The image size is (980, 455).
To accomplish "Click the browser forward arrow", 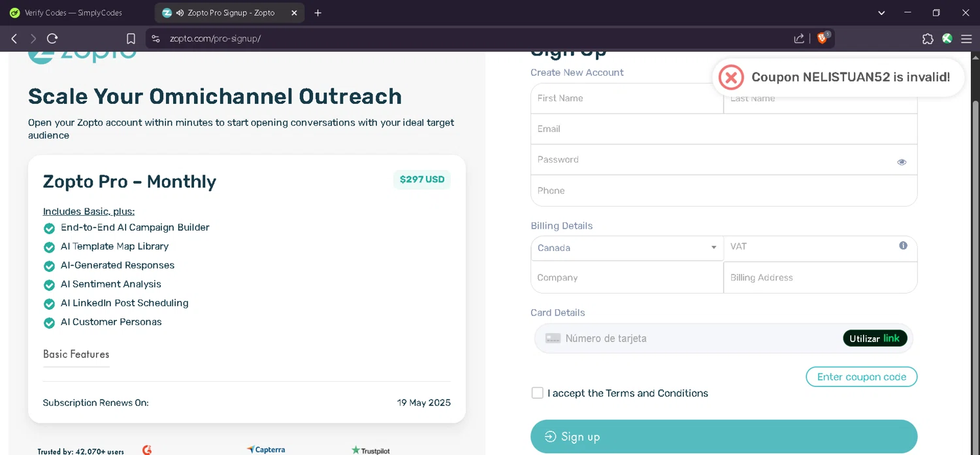I will point(33,39).
